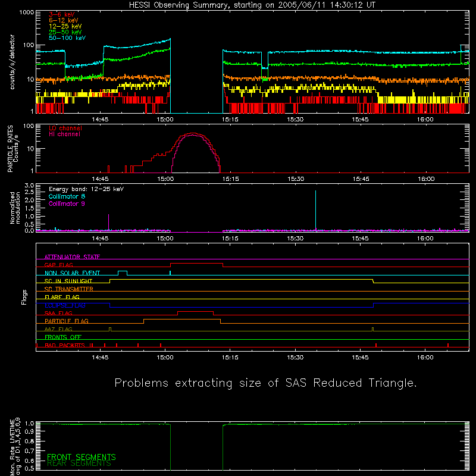Click the Collimator 9 magenta modulation spike
The image size is (476, 476).
pyautogui.click(x=108, y=221)
